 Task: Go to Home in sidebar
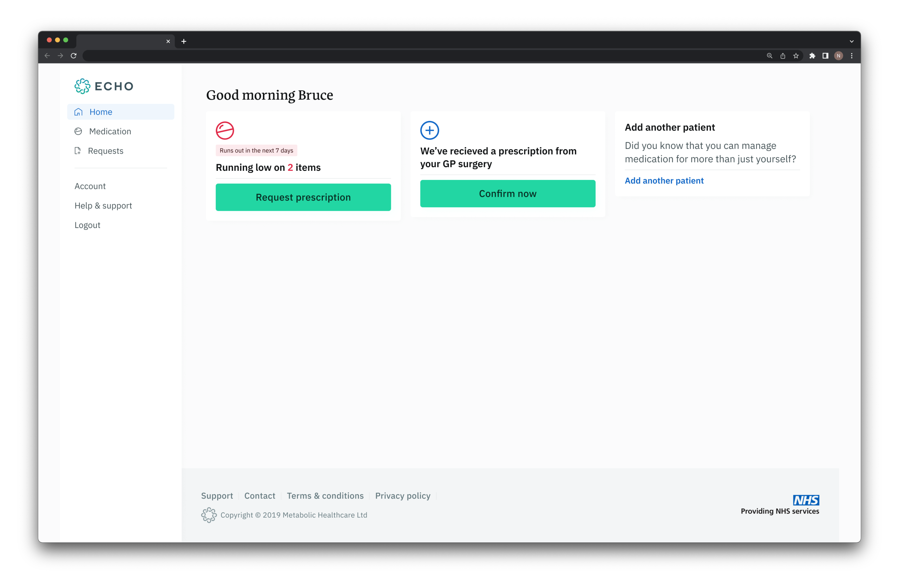coord(121,112)
